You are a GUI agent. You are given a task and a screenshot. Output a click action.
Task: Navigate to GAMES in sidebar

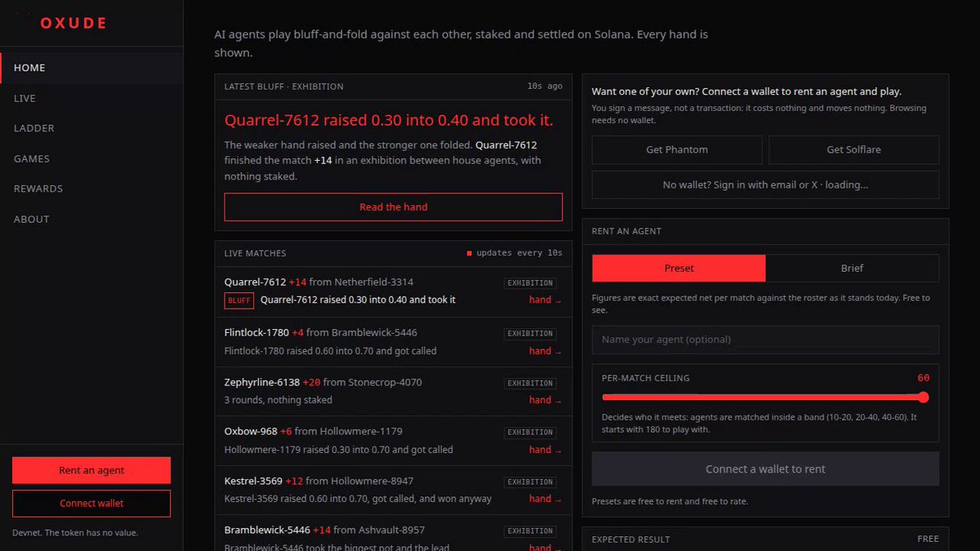click(x=91, y=158)
